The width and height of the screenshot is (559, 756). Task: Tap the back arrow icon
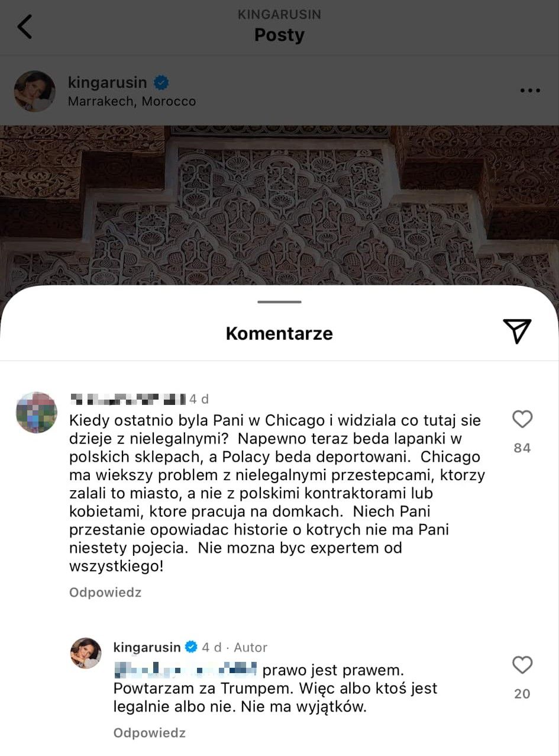25,27
